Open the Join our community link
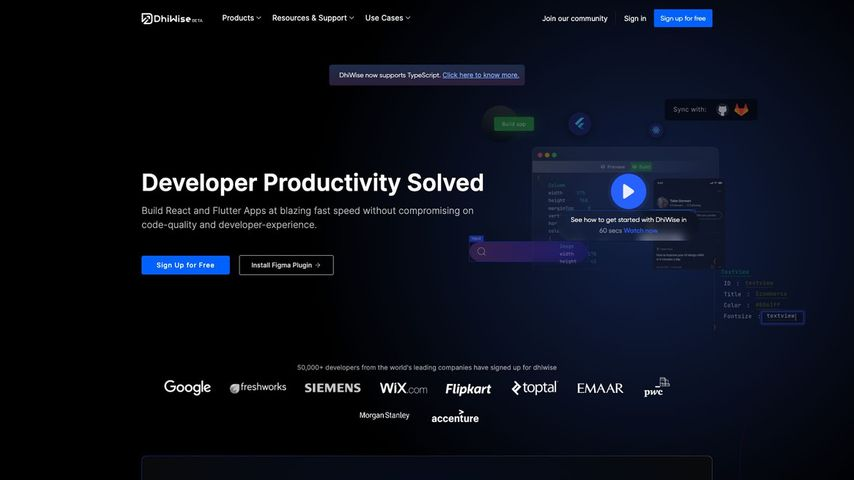The height and width of the screenshot is (480, 854). pos(575,19)
